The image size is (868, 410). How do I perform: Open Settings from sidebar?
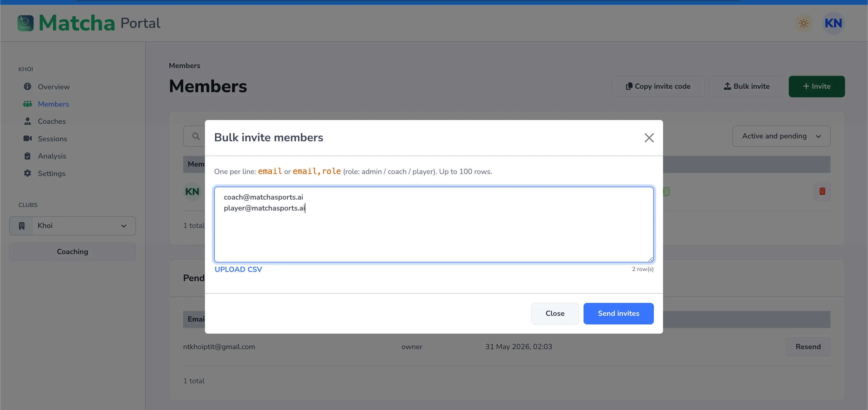coord(52,173)
